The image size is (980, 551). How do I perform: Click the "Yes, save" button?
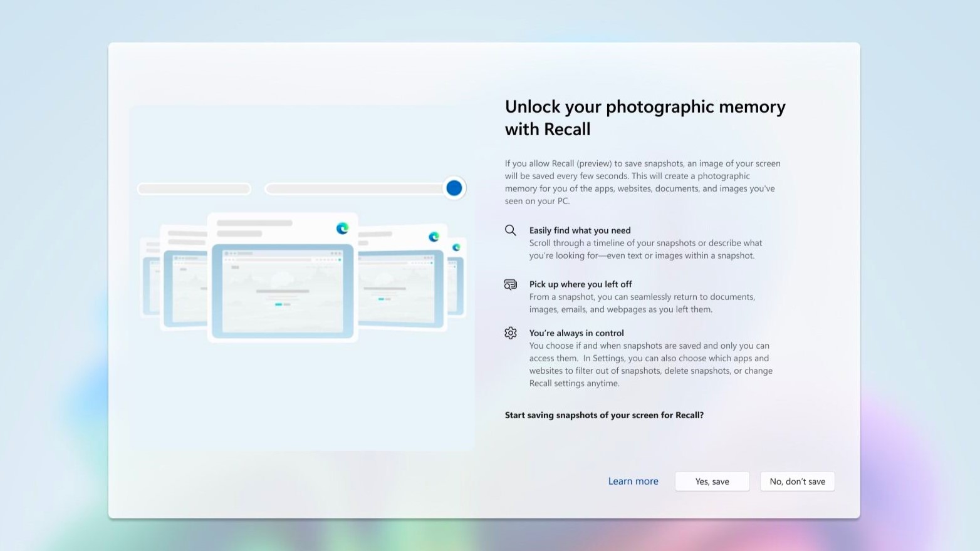(x=712, y=481)
